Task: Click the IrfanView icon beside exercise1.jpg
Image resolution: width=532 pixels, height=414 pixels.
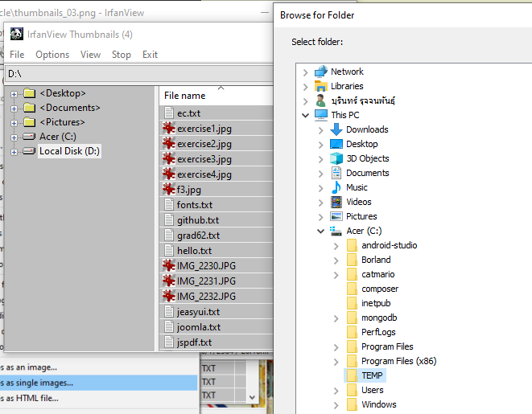Action: tap(168, 129)
